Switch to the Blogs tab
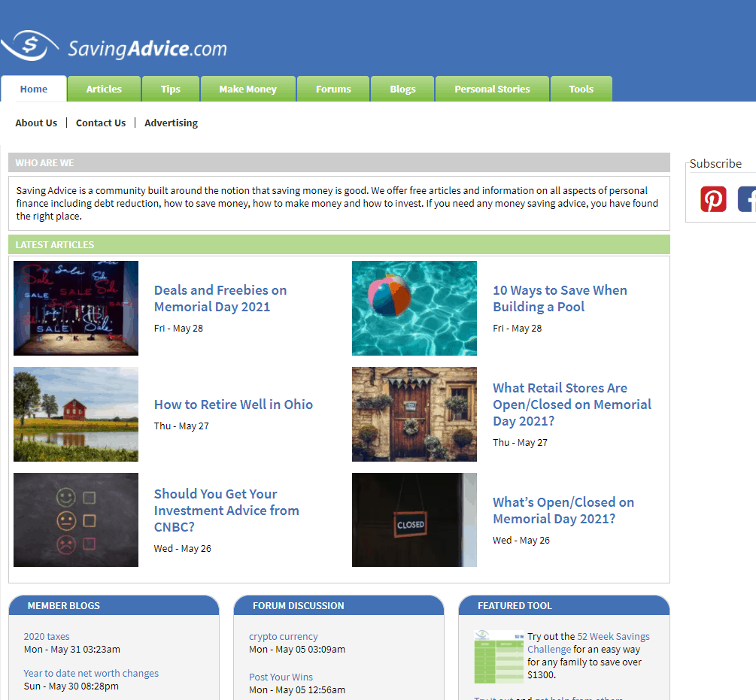 pos(402,89)
